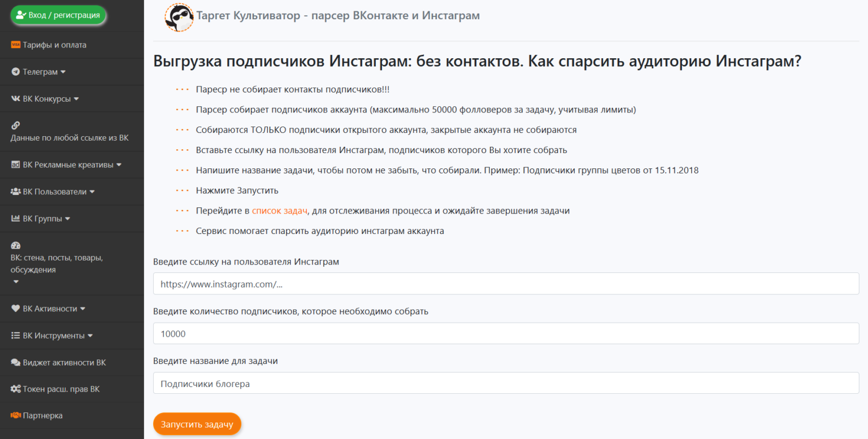Open the ВК стена, посты, товары submenu arrow
Screen dimensions: 868x439
pyautogui.click(x=16, y=281)
